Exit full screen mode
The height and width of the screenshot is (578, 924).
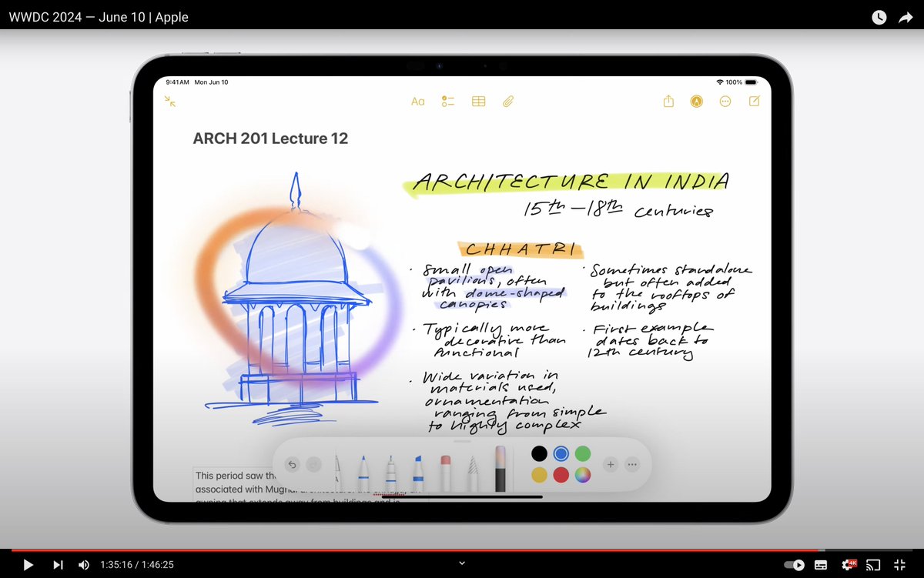[x=899, y=565]
